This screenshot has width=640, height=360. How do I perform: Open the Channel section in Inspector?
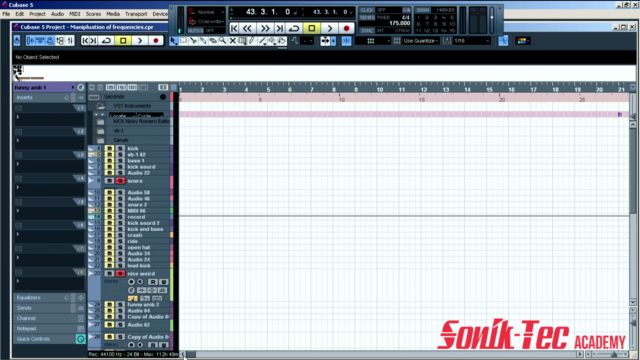(49, 318)
